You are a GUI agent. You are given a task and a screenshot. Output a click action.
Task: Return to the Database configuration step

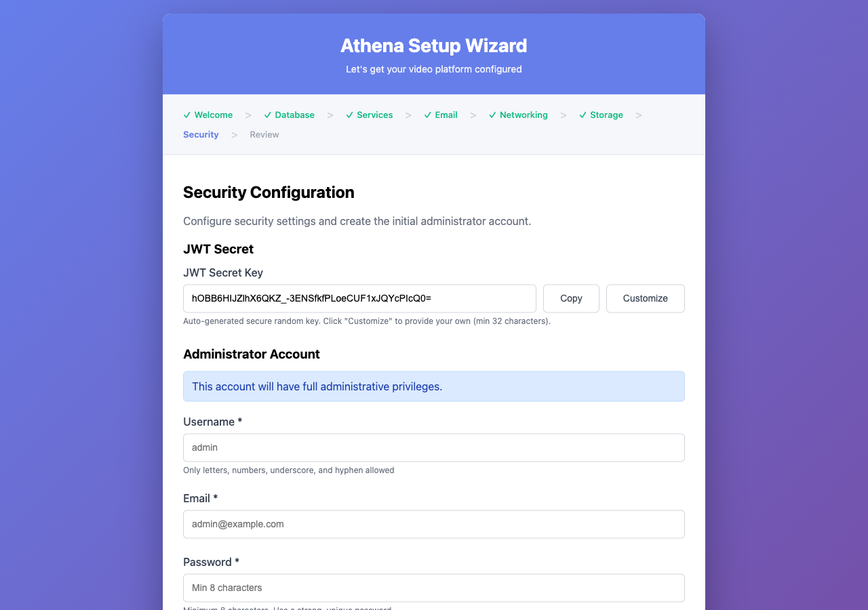[294, 115]
